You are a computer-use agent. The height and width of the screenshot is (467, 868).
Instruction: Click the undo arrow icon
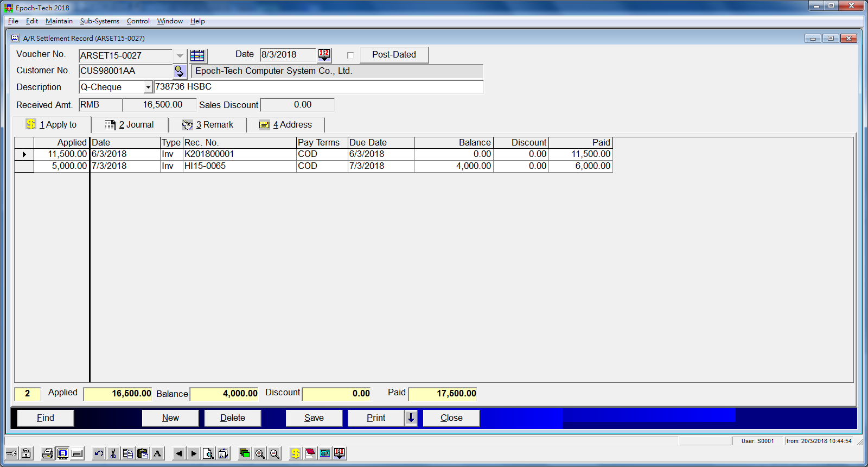point(99,453)
